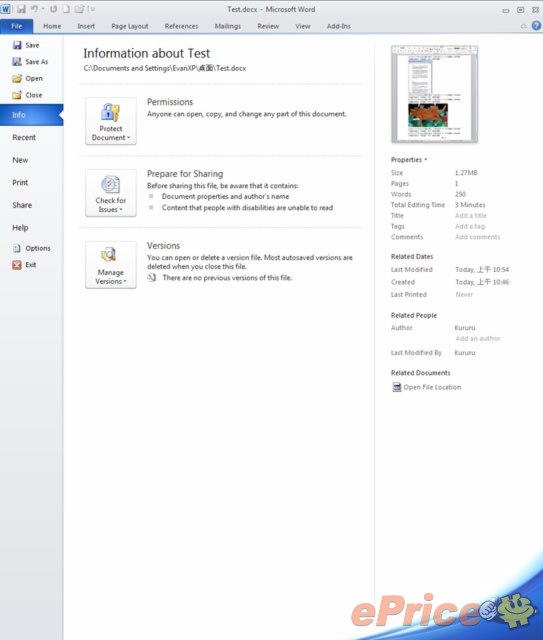Click the document preview thumbnail
543x640 pixels.
coord(434,94)
